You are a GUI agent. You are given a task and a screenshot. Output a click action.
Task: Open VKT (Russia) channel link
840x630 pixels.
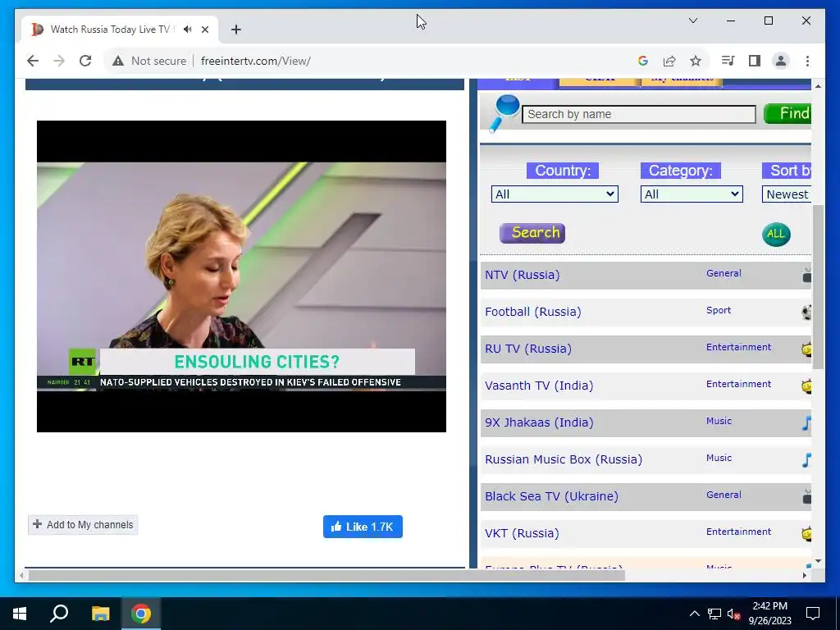click(522, 533)
